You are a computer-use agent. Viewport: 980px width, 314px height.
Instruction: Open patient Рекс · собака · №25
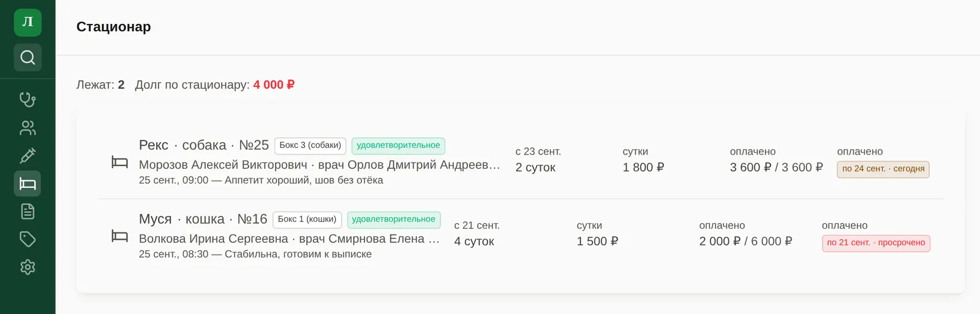(x=204, y=145)
